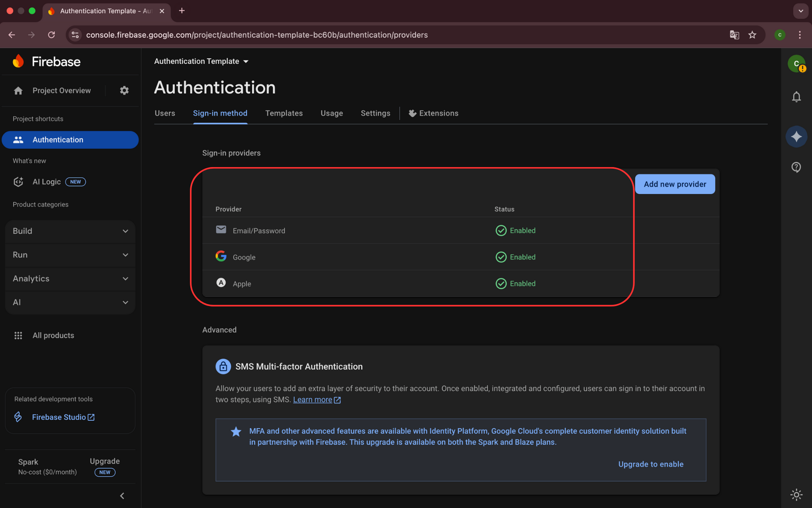Open AI Logic from sidebar
The width and height of the screenshot is (812, 508).
point(47,182)
